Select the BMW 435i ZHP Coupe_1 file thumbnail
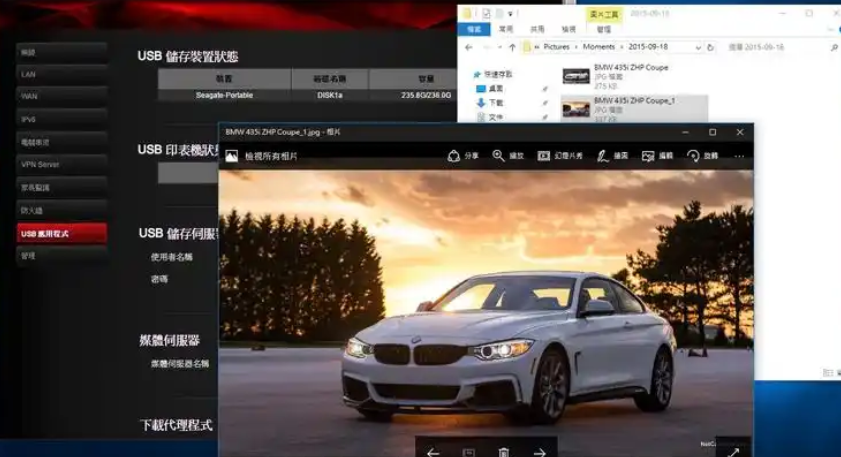Screen dimensions: 841x457 (x=576, y=109)
